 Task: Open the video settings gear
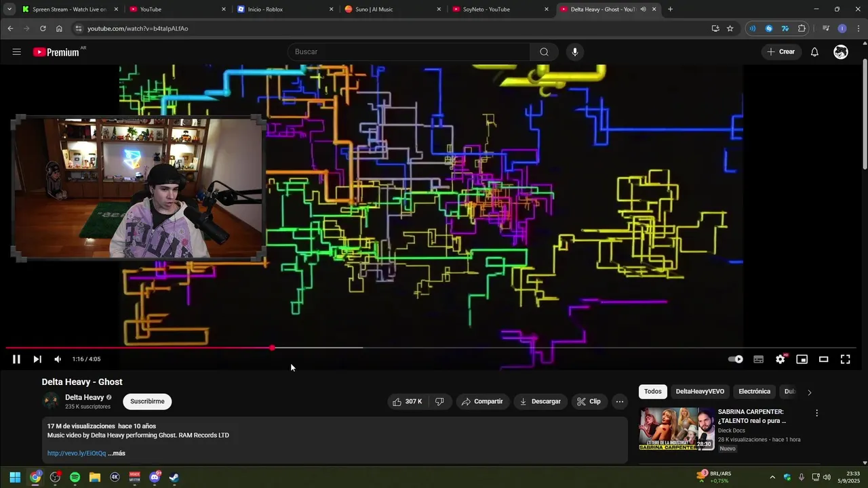[781, 359]
